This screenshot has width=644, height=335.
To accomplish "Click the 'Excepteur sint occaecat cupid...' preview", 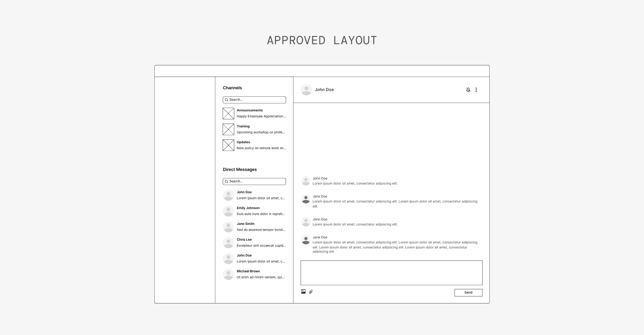I will [x=261, y=246].
